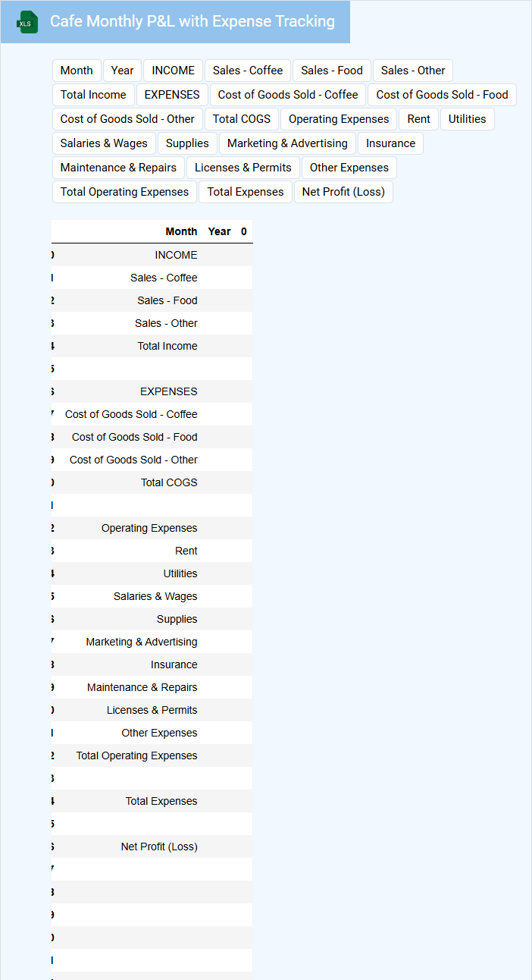This screenshot has width=532, height=980.
Task: Pick the Sales - Food tag
Action: 332,71
